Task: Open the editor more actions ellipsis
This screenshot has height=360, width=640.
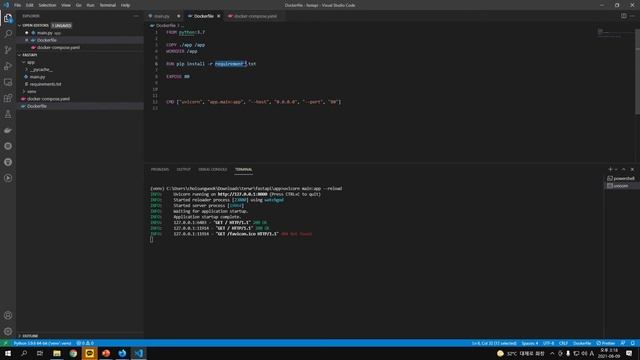Action: tap(632, 16)
